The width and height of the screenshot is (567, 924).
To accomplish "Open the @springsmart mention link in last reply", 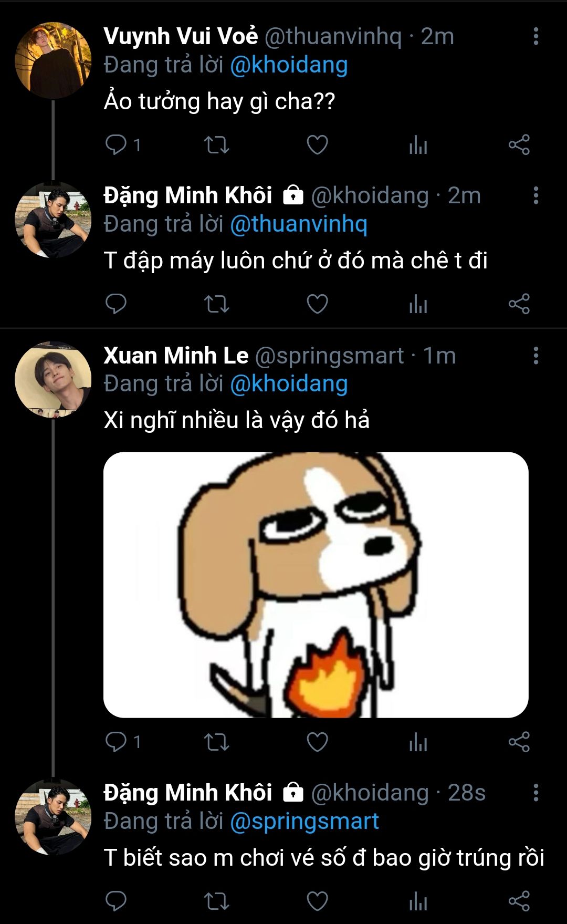I will pos(304,822).
